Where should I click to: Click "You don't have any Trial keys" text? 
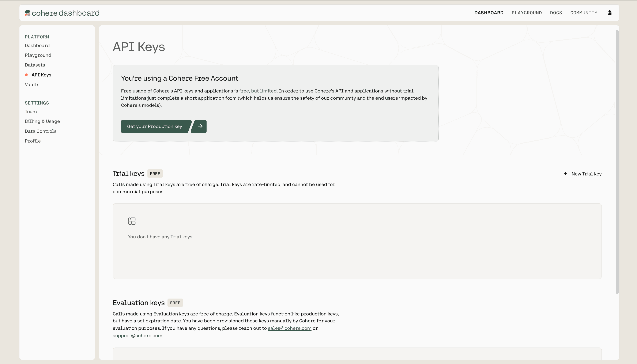pos(160,237)
